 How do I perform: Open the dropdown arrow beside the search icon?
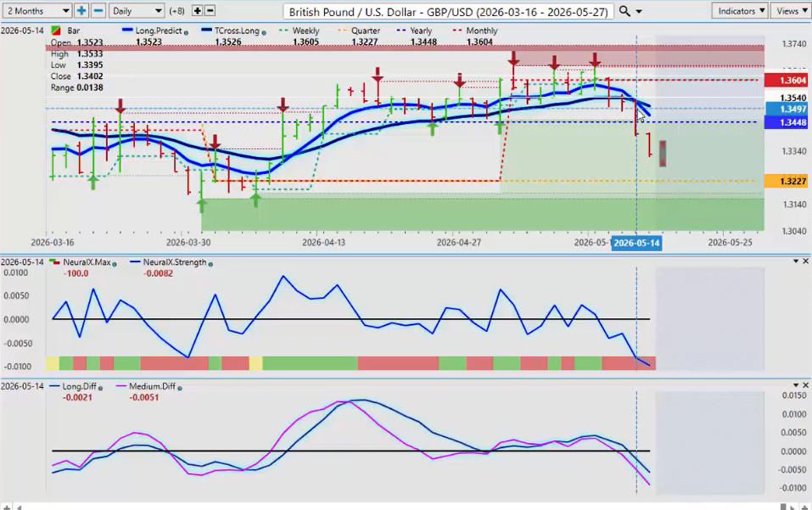point(639,11)
